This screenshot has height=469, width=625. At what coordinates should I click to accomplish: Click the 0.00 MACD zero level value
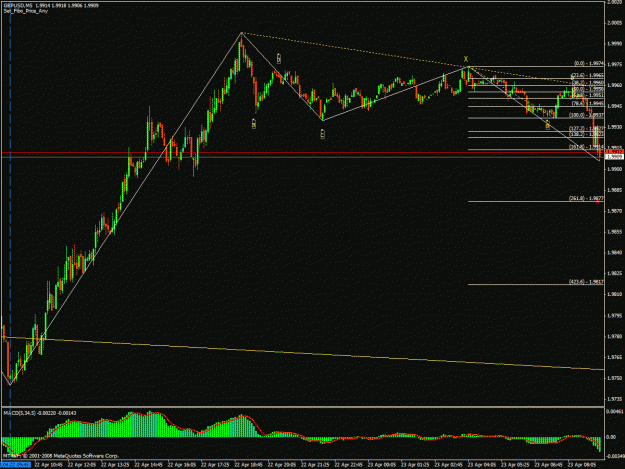click(611, 437)
